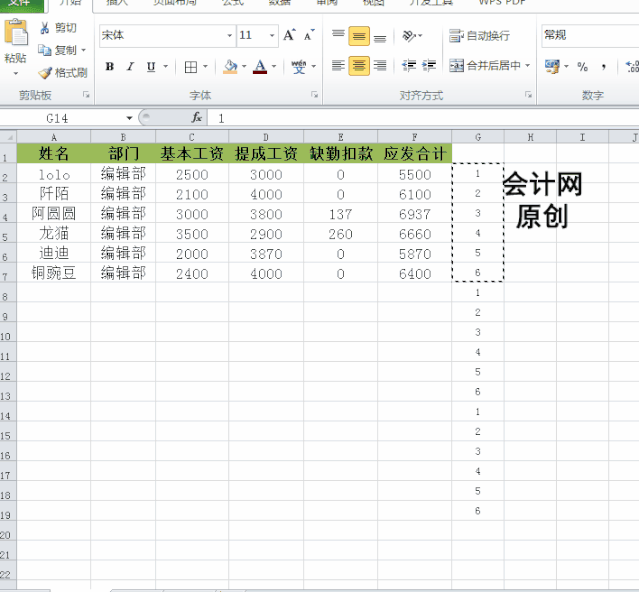Image resolution: width=639 pixels, height=592 pixels.
Task: Expand the Copy dropdown arrow
Action: pyautogui.click(x=84, y=50)
